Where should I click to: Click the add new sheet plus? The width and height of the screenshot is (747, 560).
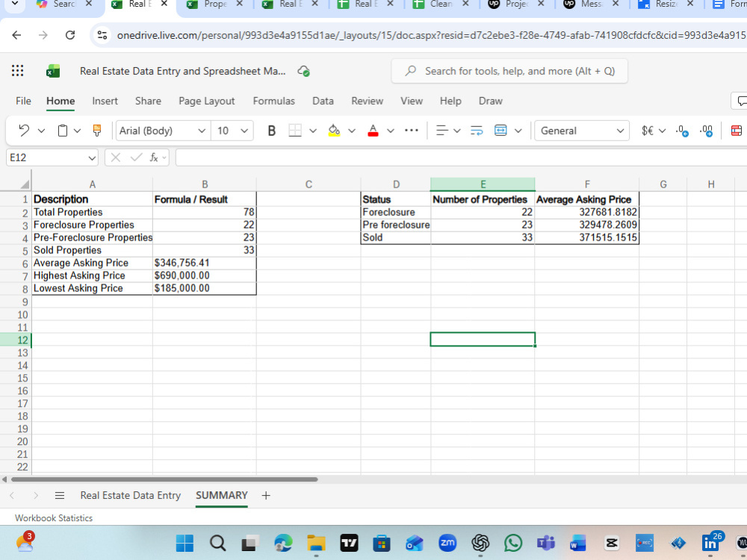266,496
